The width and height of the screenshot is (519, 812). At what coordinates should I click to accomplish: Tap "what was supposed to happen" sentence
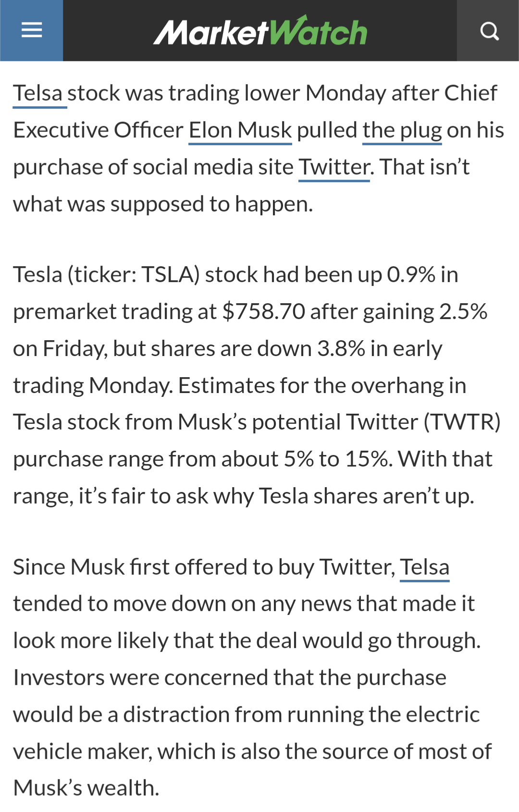point(163,205)
